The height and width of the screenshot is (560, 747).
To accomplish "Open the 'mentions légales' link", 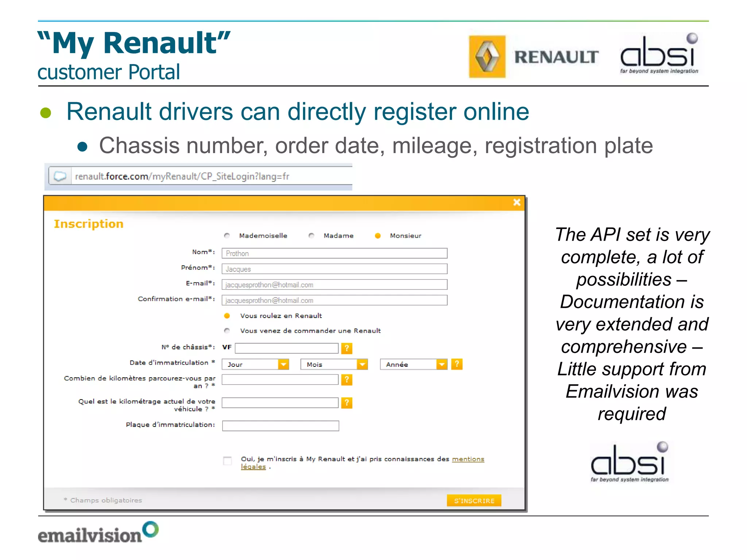I will [x=468, y=459].
